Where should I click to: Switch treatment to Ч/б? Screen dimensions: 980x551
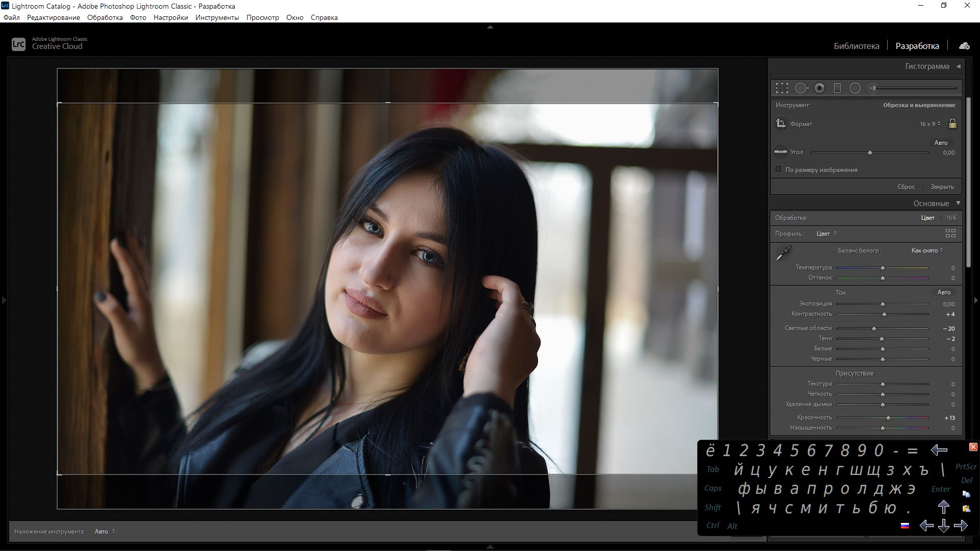[951, 218]
